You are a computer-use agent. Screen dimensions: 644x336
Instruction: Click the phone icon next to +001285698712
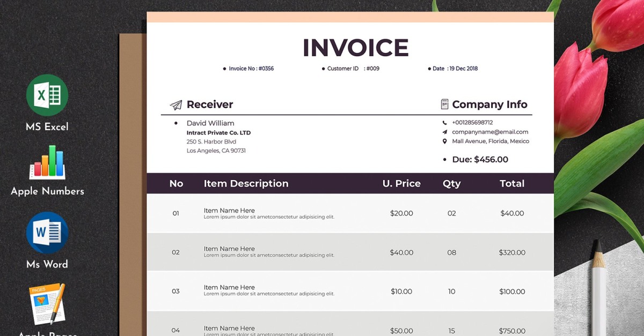tap(444, 123)
